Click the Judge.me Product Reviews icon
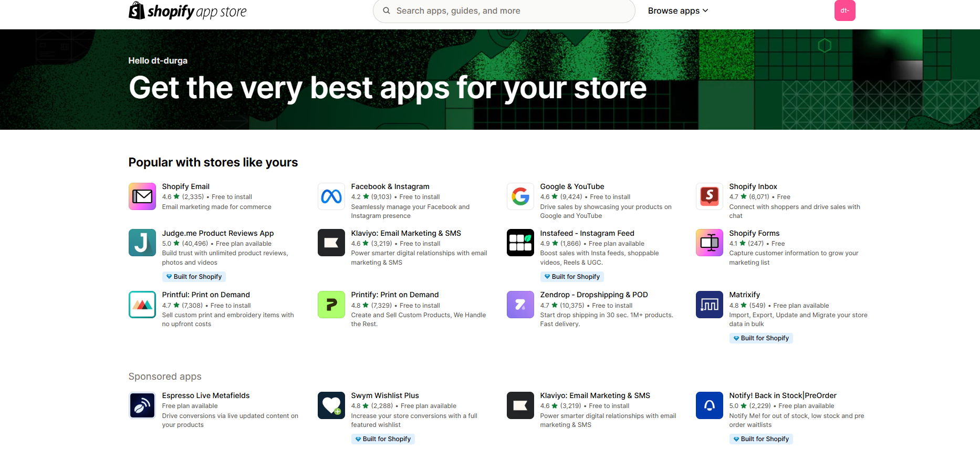The width and height of the screenshot is (980, 470). 142,243
